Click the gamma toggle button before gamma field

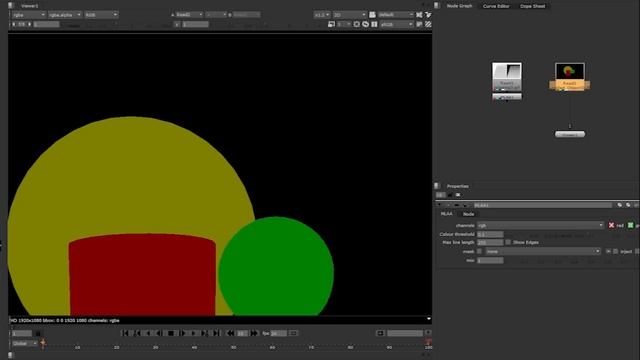[177, 24]
